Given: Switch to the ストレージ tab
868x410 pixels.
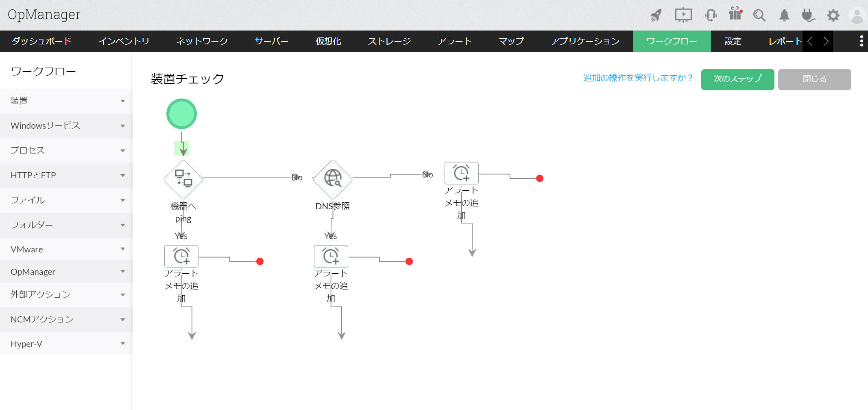Looking at the screenshot, I should pos(389,41).
